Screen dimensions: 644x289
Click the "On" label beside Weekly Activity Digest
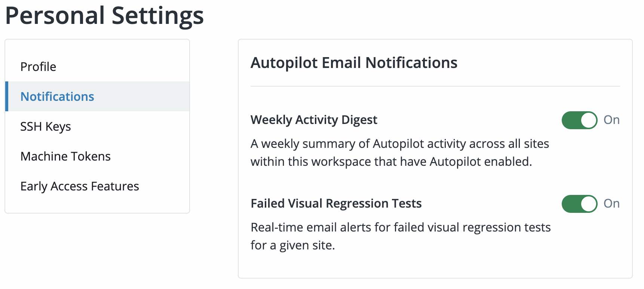point(611,120)
